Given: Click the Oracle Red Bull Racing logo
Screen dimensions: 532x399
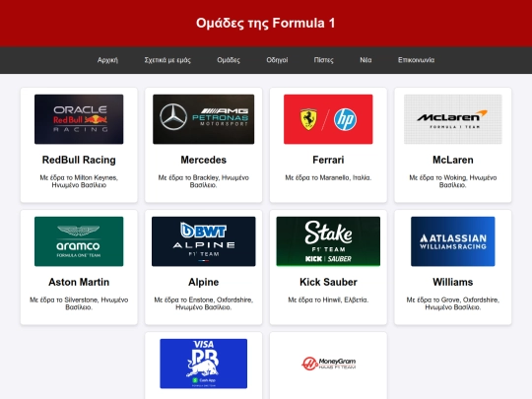Looking at the screenshot, I should pyautogui.click(x=79, y=119).
